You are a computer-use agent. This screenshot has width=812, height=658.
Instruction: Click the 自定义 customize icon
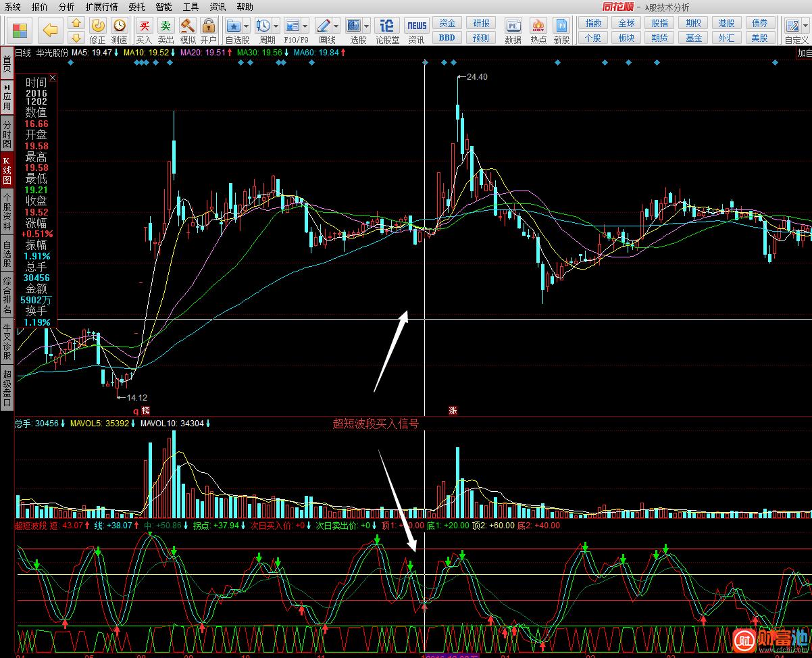pyautogui.click(x=792, y=26)
